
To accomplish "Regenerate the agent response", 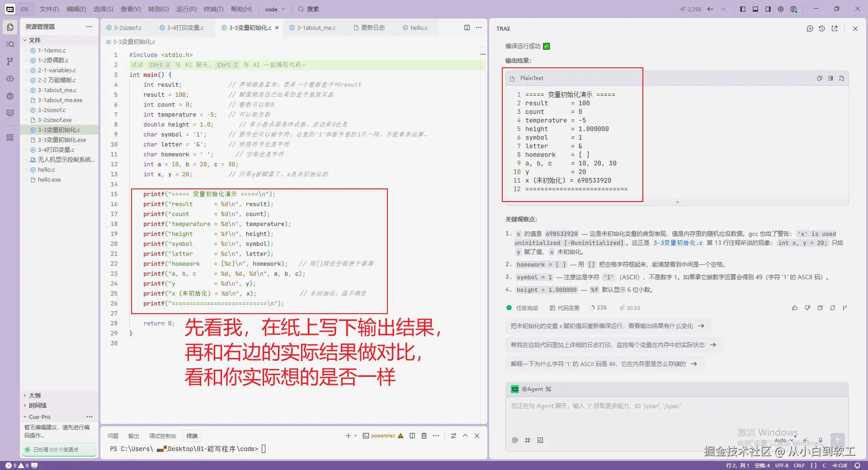I will pos(833,308).
